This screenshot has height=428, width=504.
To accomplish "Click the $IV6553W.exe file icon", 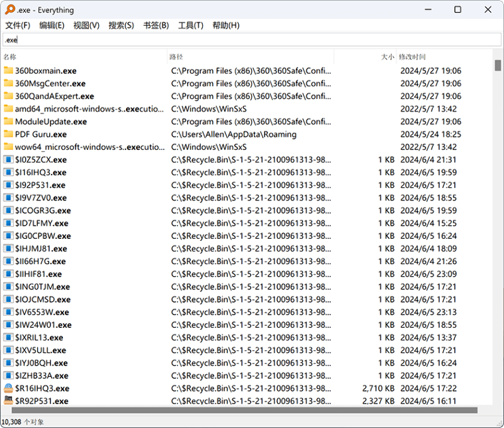I will coord(9,312).
